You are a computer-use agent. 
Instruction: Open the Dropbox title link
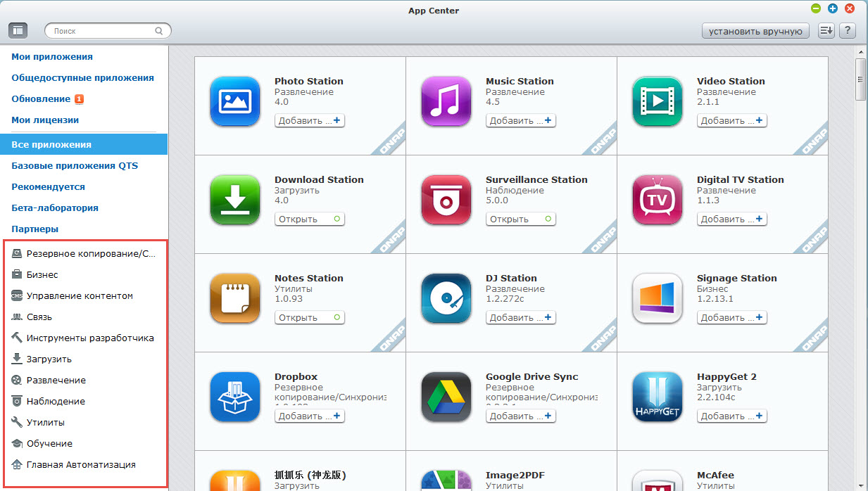[296, 376]
